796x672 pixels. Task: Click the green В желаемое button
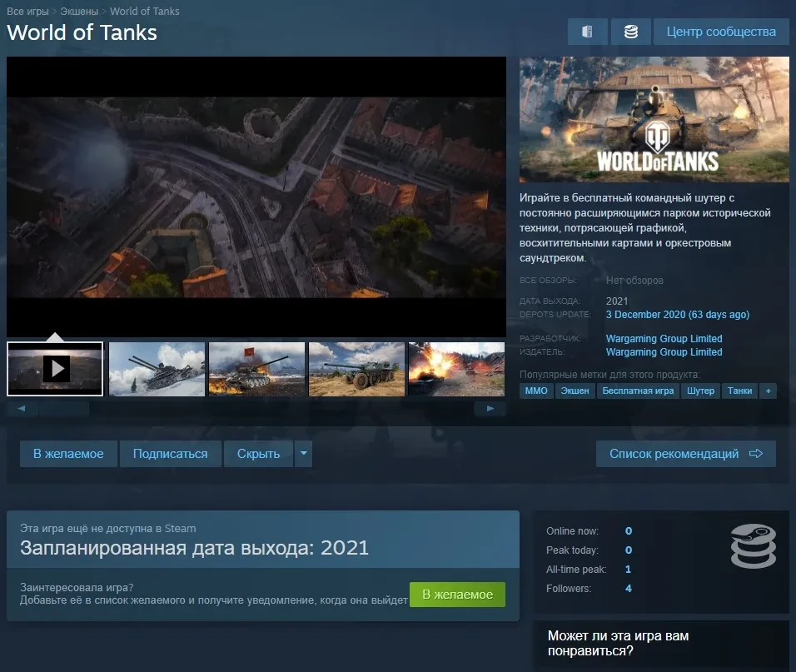pyautogui.click(x=457, y=595)
